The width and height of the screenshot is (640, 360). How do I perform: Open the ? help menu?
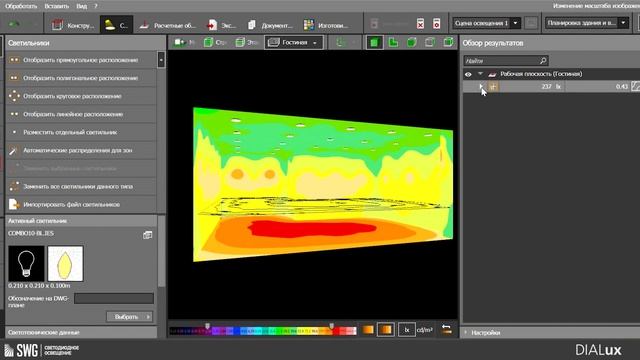tap(96, 6)
